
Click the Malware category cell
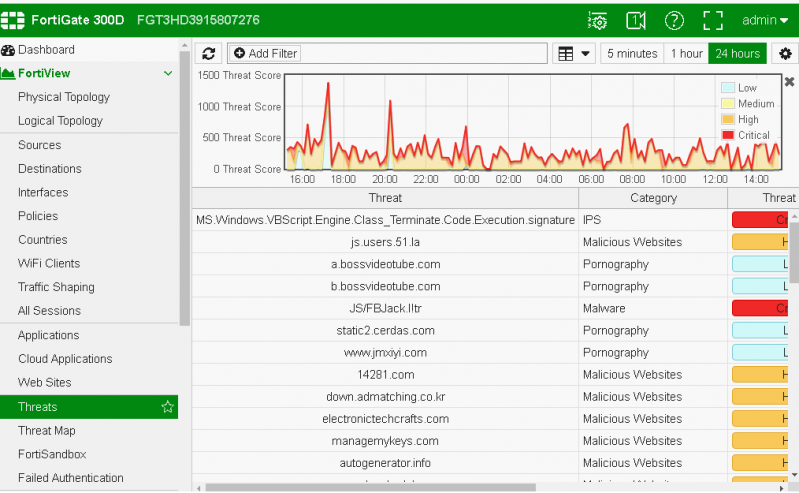tap(653, 308)
